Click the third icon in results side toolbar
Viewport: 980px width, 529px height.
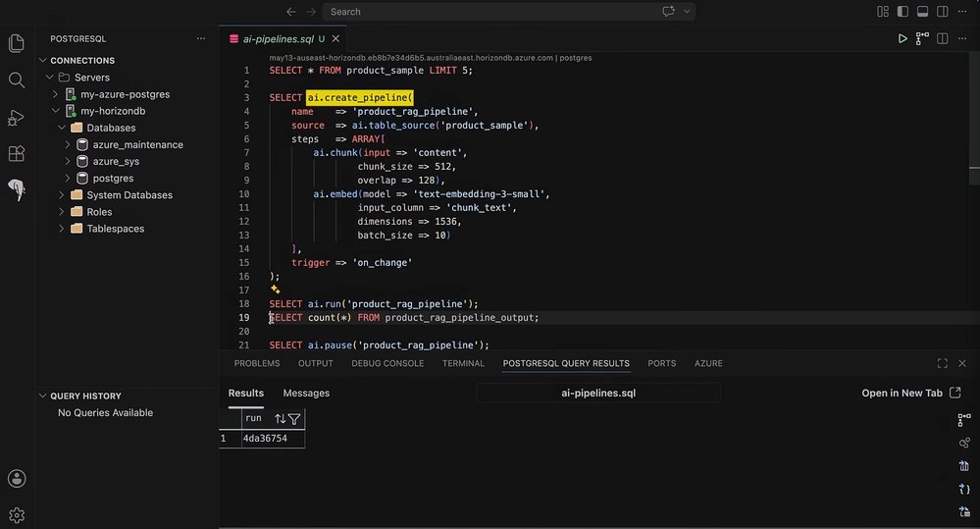coord(964,466)
